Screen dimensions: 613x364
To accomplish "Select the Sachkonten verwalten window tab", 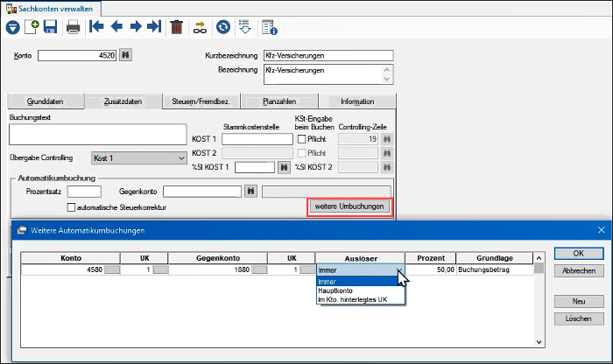I will tap(51, 9).
